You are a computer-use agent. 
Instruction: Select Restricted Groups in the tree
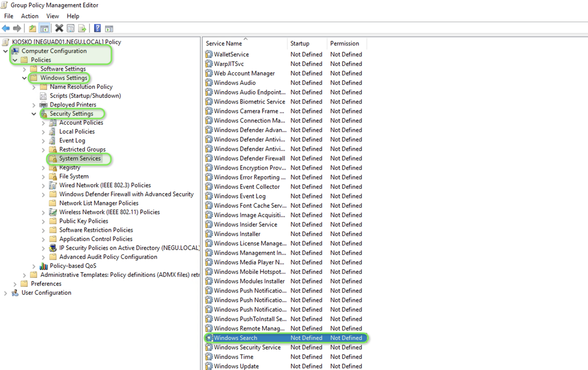tap(82, 149)
